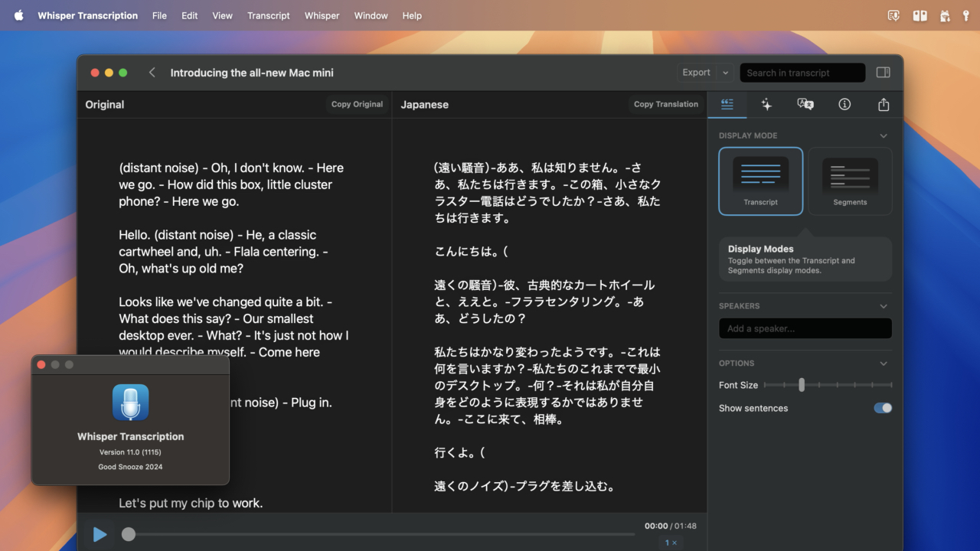Click the 00:00 / 01:48 time display

click(671, 526)
